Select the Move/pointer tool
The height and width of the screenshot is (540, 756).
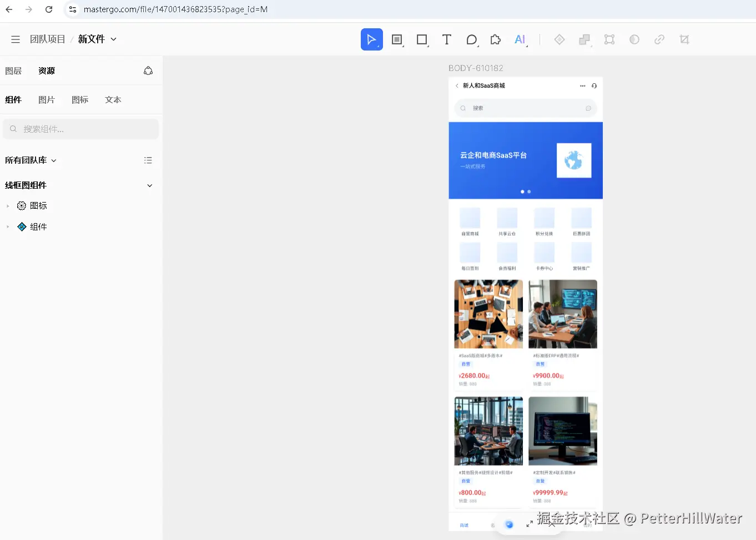click(371, 39)
